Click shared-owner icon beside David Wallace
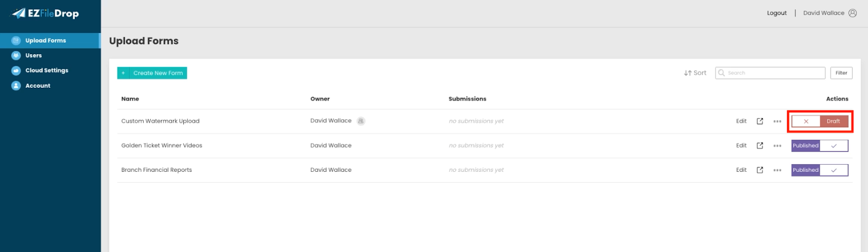This screenshot has width=868, height=252. coord(361,121)
